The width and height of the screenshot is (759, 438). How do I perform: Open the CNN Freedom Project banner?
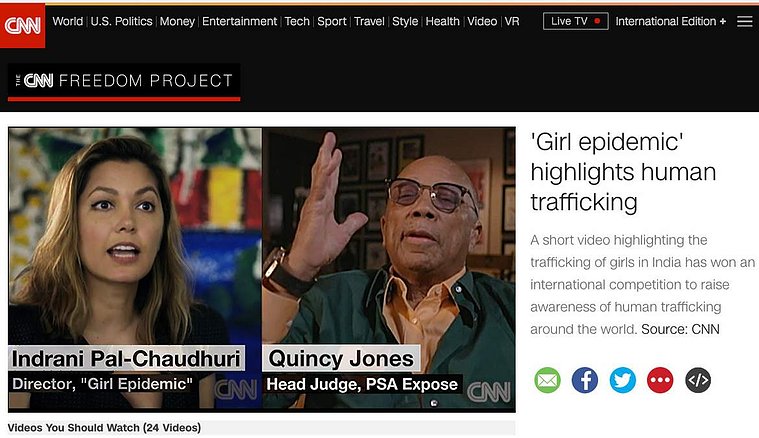(124, 82)
